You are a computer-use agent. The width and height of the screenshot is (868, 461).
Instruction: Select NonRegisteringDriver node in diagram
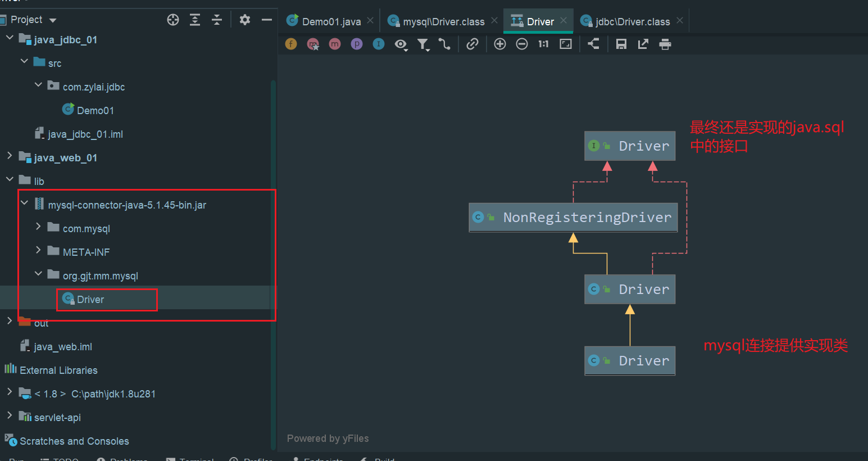[x=573, y=217]
